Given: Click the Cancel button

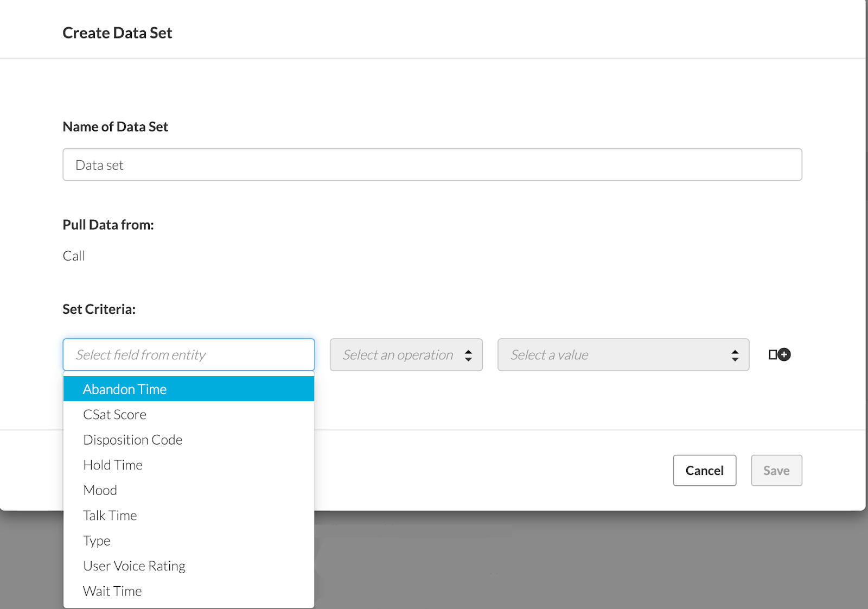Looking at the screenshot, I should pos(705,471).
